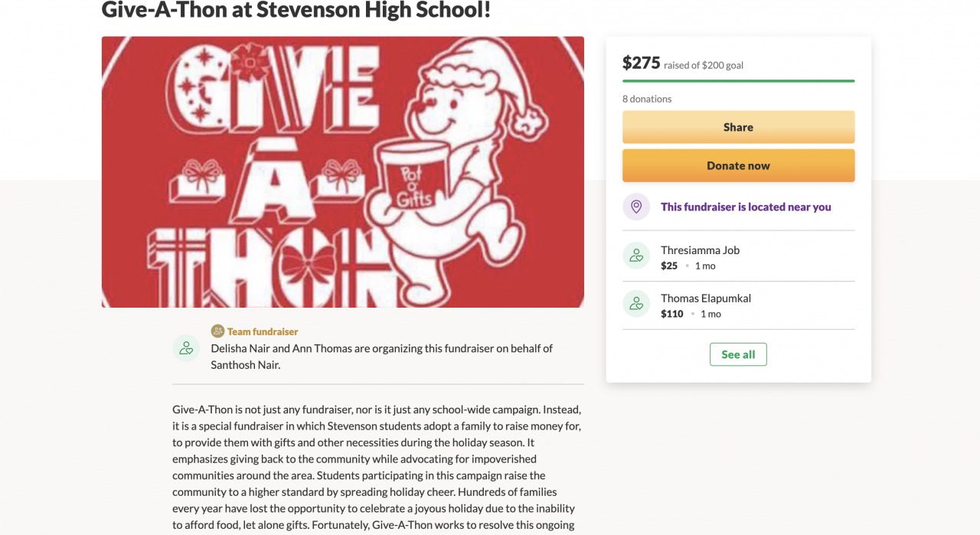Click Thresiamma Job's donor avatar icon
This screenshot has height=535, width=980.
[635, 256]
